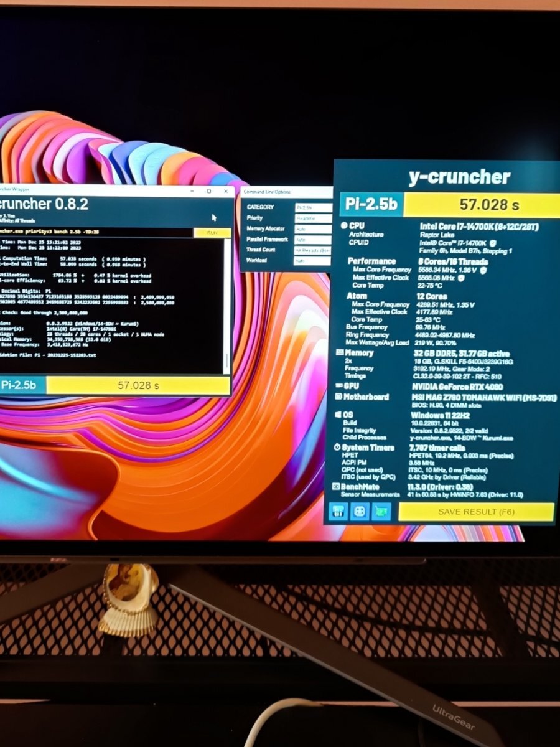Open the Memory Allocator dropdown
560x747 pixels.
tap(313, 229)
